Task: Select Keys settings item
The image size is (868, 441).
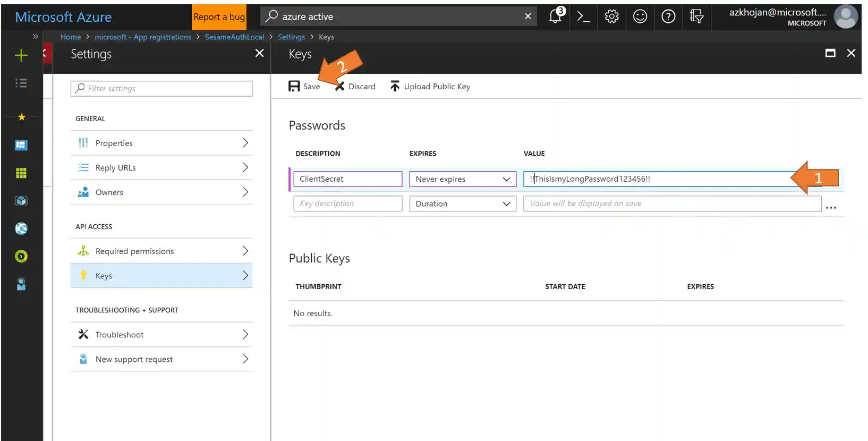Action: point(161,276)
